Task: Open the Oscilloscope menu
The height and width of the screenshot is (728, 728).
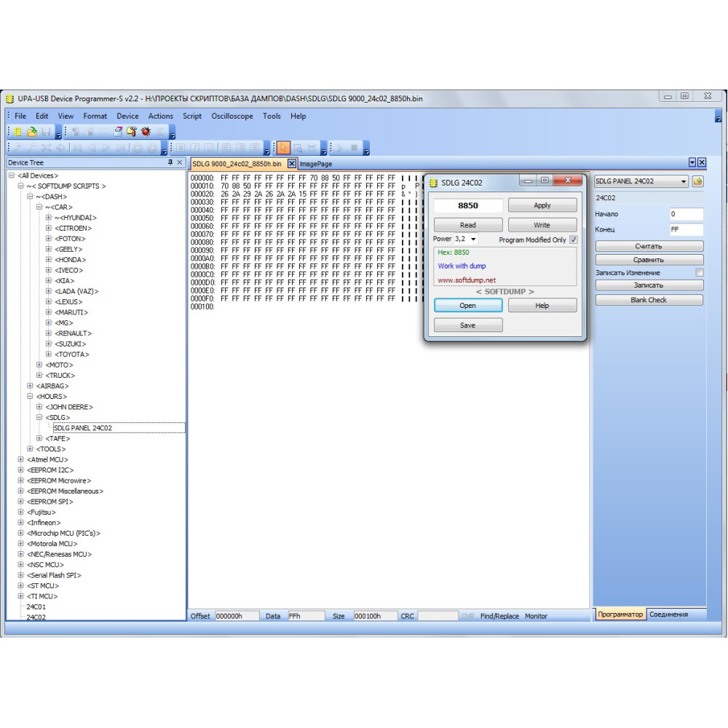Action: pyautogui.click(x=232, y=116)
